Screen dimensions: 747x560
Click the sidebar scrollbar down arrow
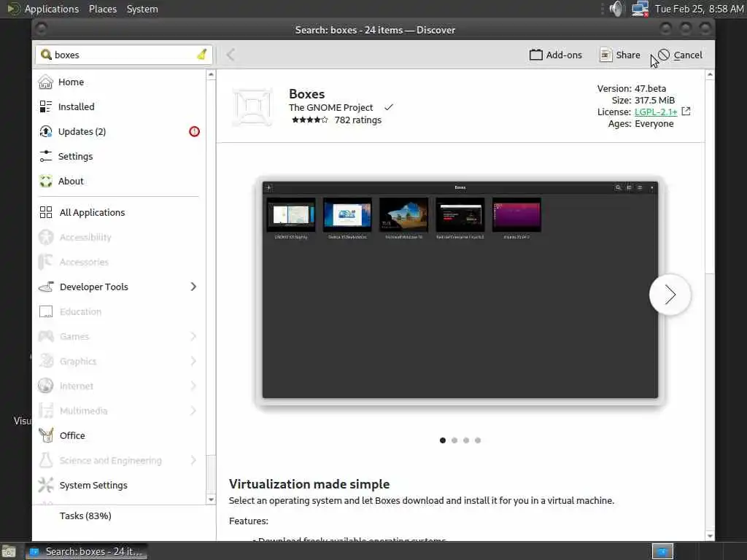(211, 499)
